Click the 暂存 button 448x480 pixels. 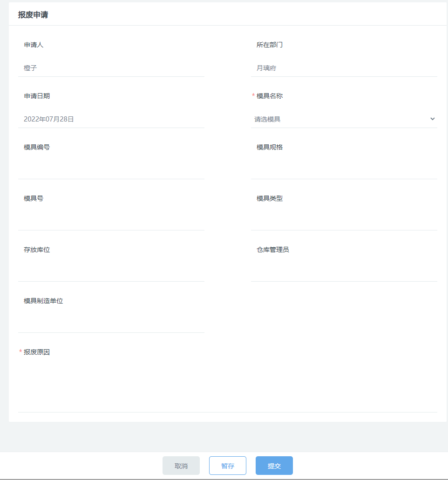(228, 465)
